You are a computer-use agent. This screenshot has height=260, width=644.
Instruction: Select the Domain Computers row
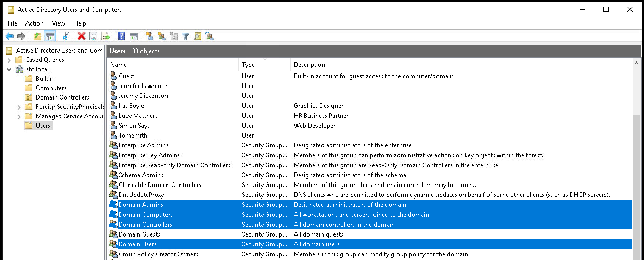[x=370, y=215]
